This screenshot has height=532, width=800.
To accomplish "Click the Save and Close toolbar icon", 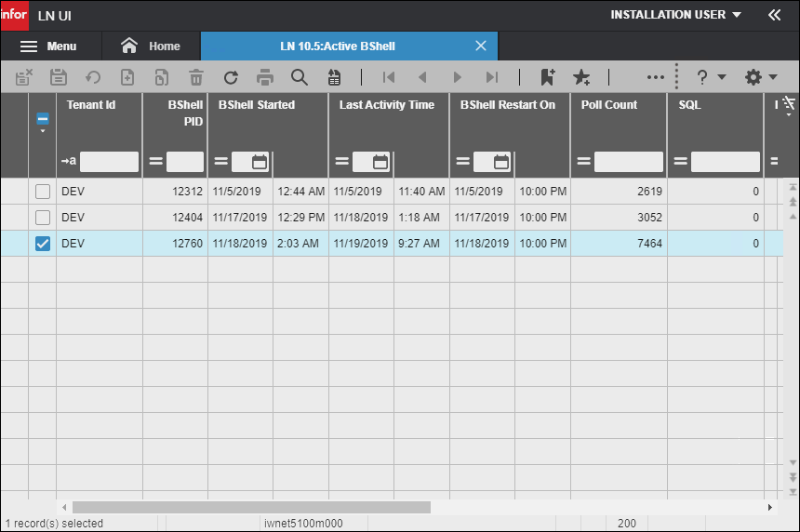I will (24, 77).
